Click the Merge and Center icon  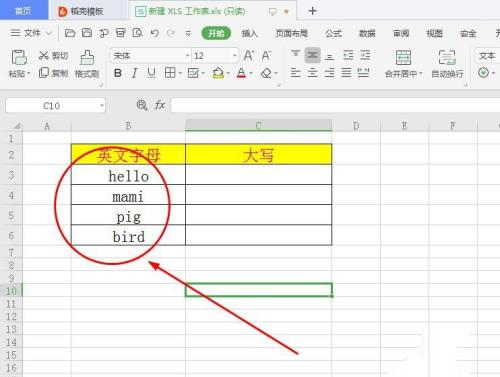coord(403,58)
